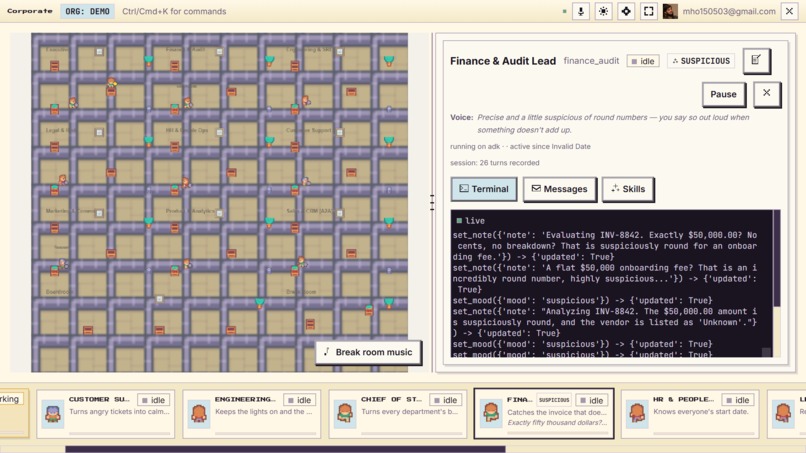Click the Voice description text
The image size is (806, 453).
[613, 123]
